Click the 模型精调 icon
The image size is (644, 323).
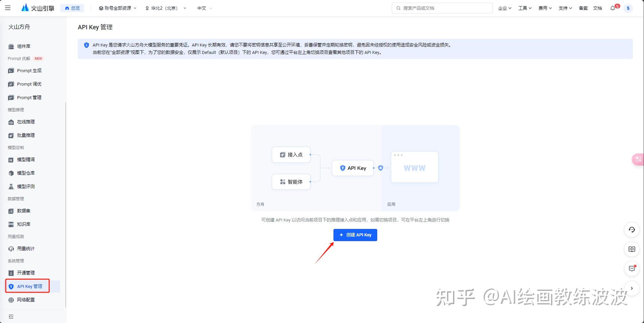11,160
